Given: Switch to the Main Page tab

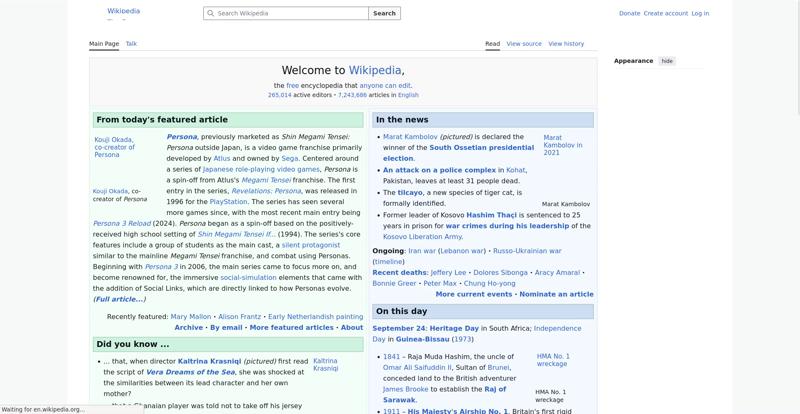Looking at the screenshot, I should pyautogui.click(x=104, y=44).
